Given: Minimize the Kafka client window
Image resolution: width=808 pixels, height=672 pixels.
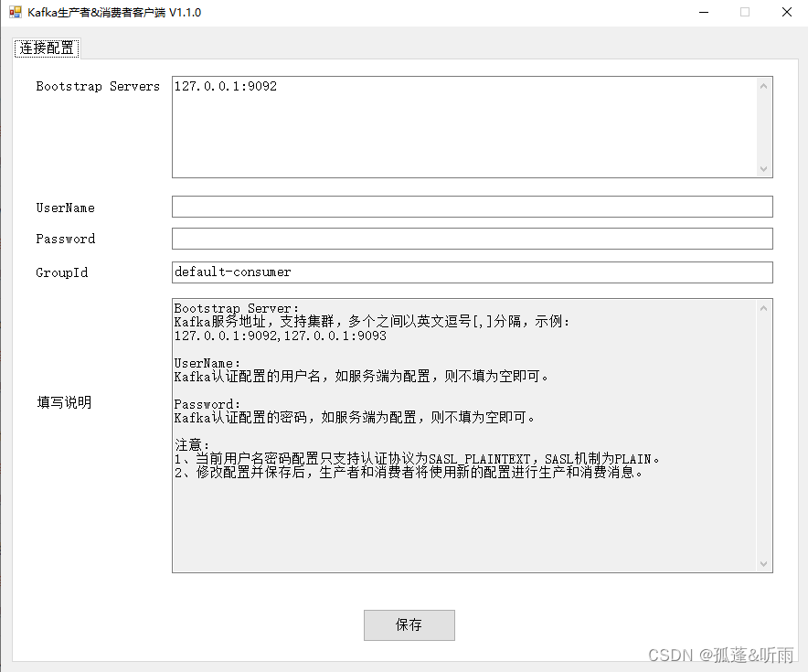Looking at the screenshot, I should click(704, 12).
